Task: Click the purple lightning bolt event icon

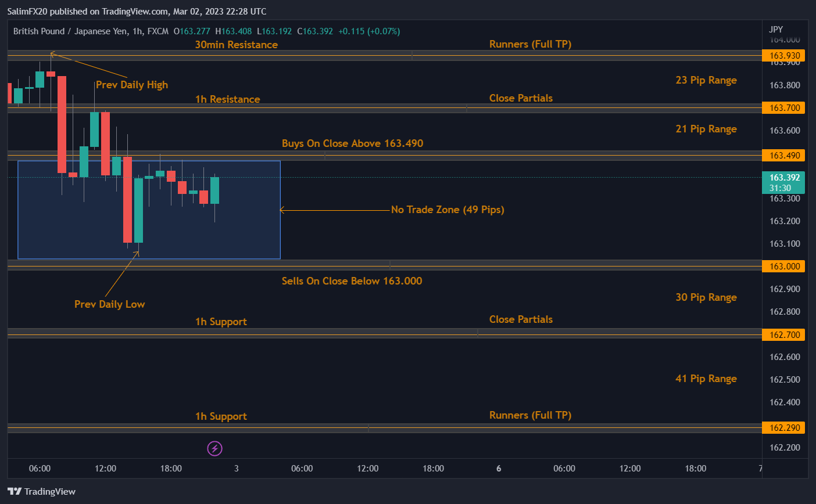Action: tap(215, 448)
